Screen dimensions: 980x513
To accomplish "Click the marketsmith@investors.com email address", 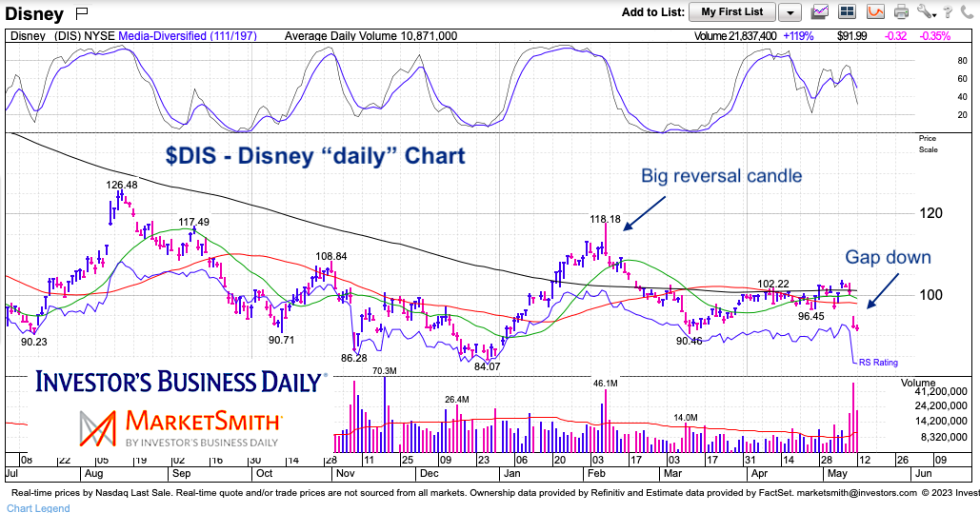I will (857, 493).
